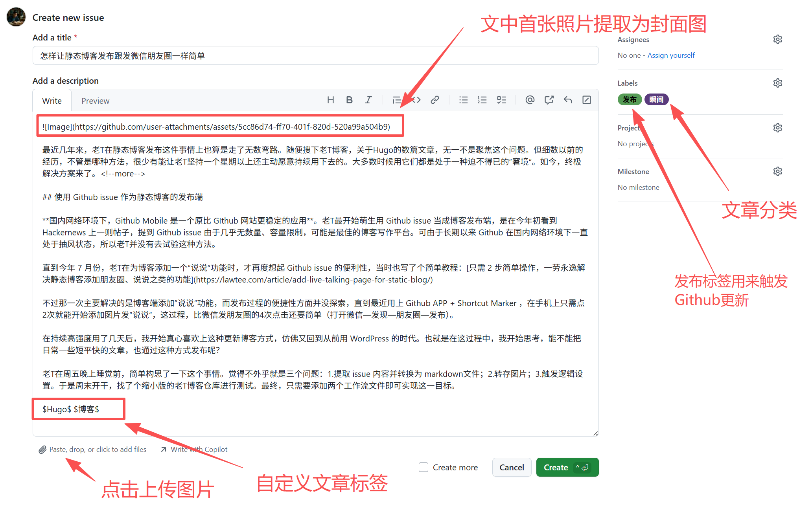Open the Milestone settings gear
812x512 pixels.
[778, 171]
